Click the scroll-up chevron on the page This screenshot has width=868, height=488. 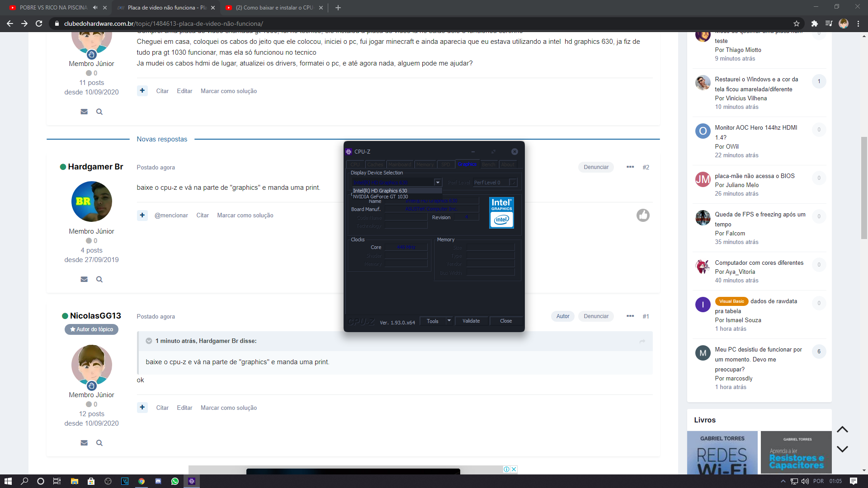pyautogui.click(x=842, y=429)
